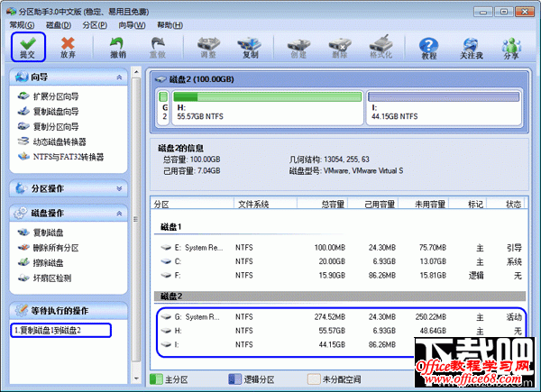
Task: Expand the 分区操作 panel chevron
Action: tap(119, 188)
